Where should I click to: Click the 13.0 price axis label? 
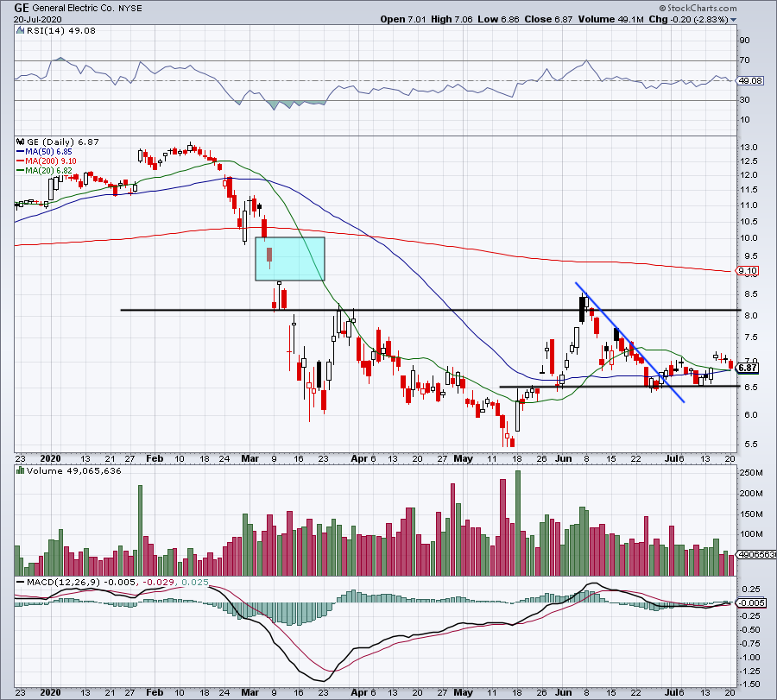tap(749, 147)
